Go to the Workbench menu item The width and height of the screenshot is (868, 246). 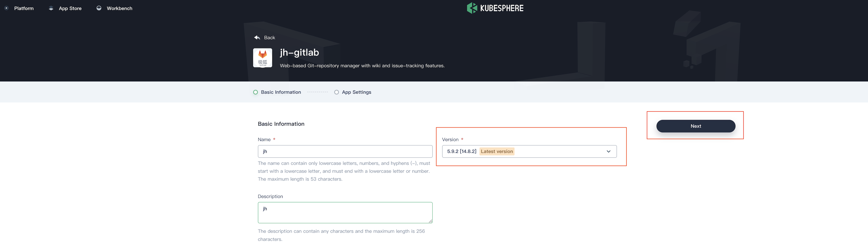coord(120,8)
